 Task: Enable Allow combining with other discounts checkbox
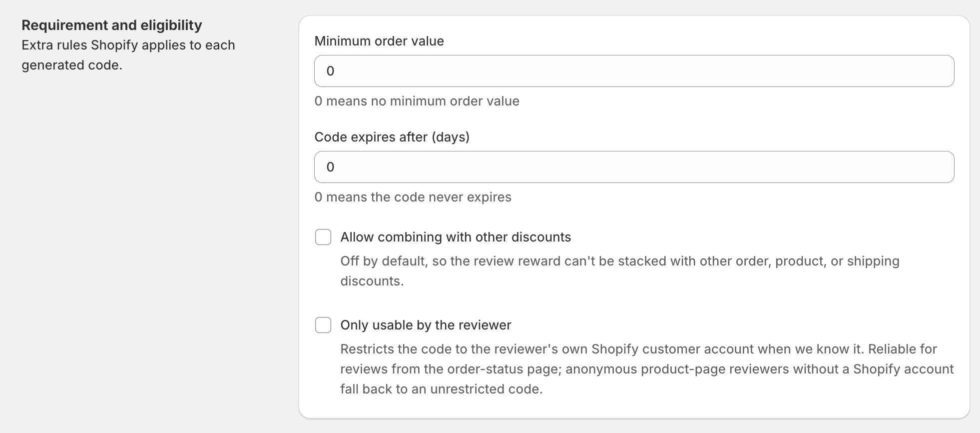pos(323,237)
